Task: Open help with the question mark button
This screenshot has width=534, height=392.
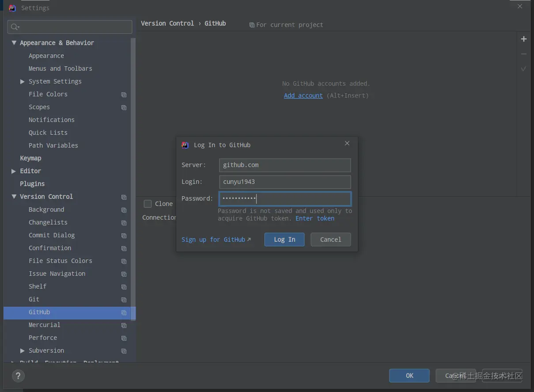Action: point(18,376)
